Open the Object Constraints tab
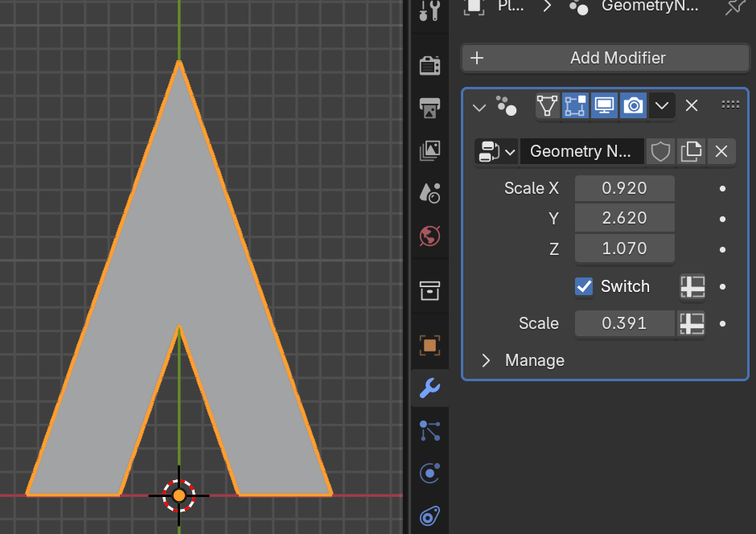The height and width of the screenshot is (534, 756). [x=429, y=516]
